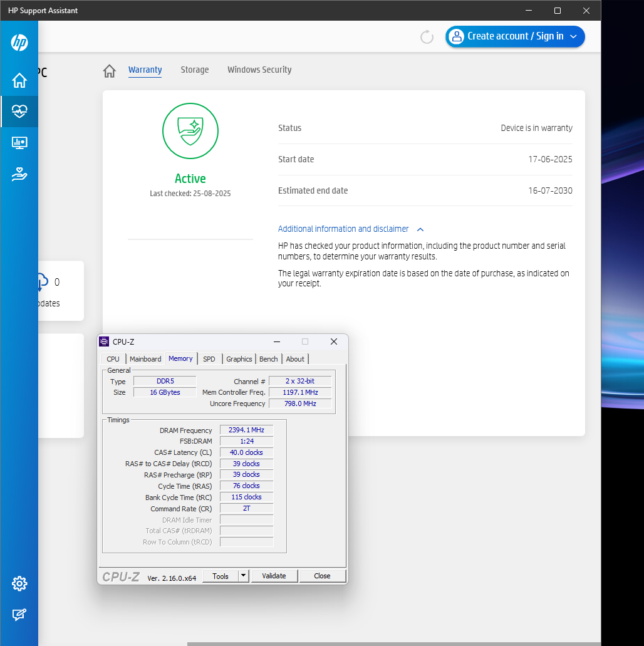This screenshot has height=646, width=644.
Task: Open the SPD tab in CPU-Z
Action: pyautogui.click(x=209, y=359)
